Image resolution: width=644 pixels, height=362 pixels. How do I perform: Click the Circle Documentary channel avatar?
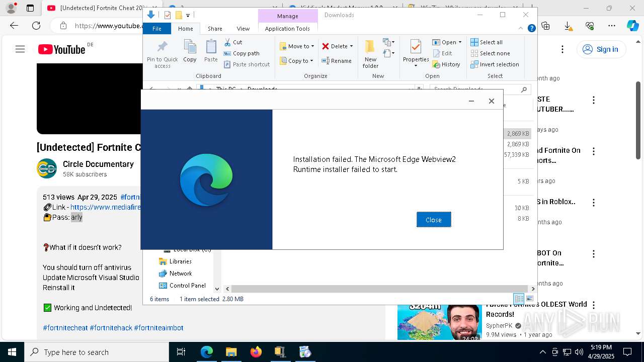[47, 168]
